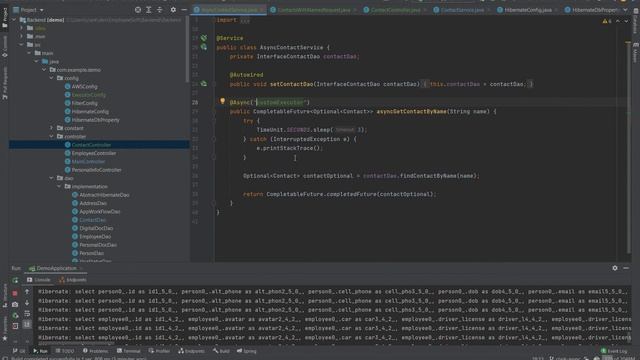Collapse the implementation package folder
Screen dimensions: 640x360
pyautogui.click(x=59, y=187)
